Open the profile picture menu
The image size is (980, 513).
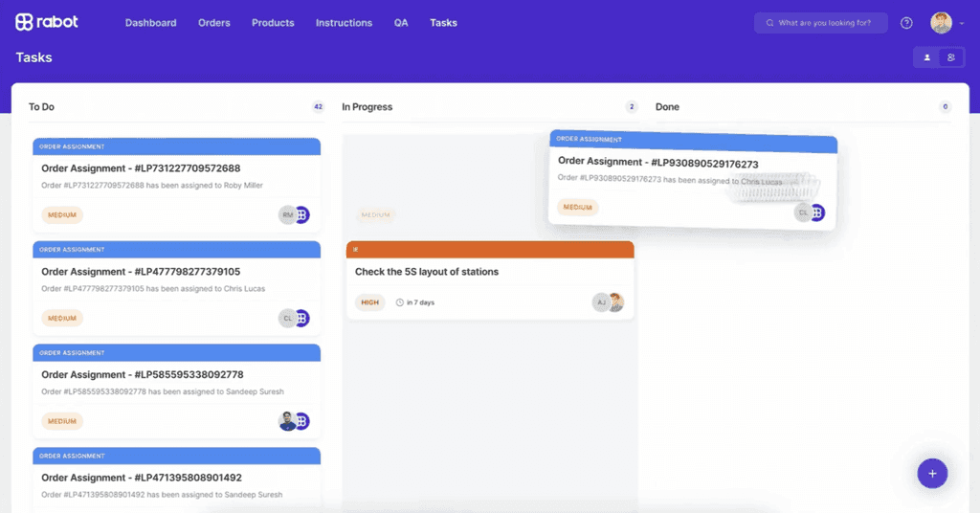pos(941,23)
